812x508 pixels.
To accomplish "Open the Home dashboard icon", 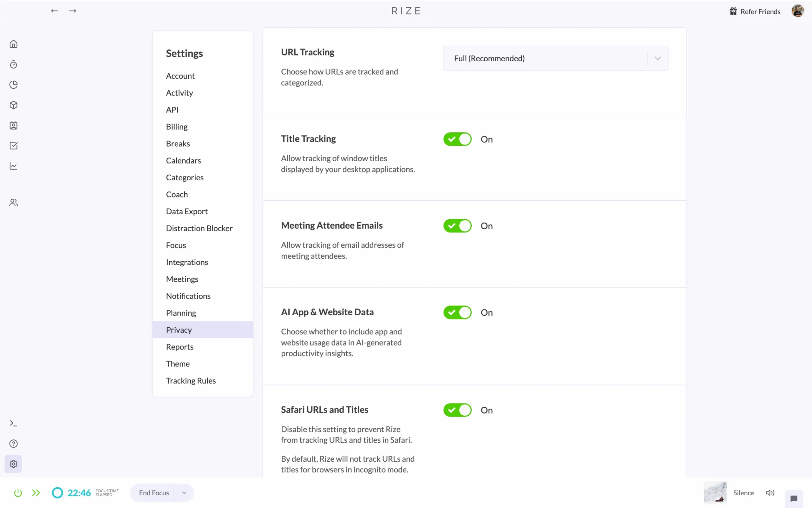I will [x=13, y=44].
